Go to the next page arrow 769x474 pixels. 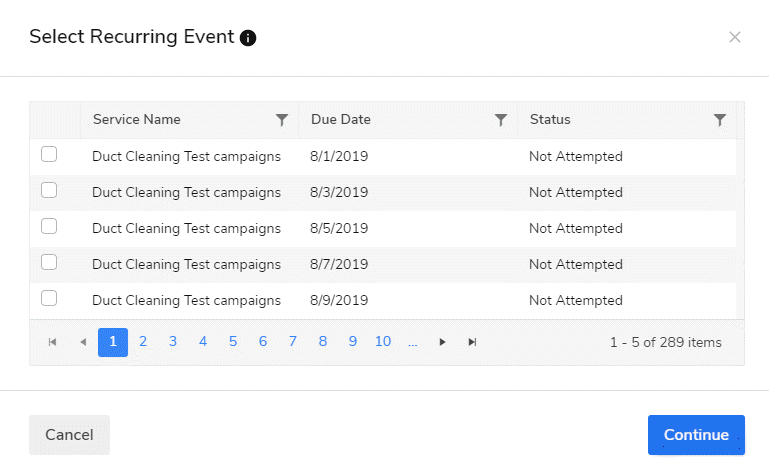[x=443, y=342]
